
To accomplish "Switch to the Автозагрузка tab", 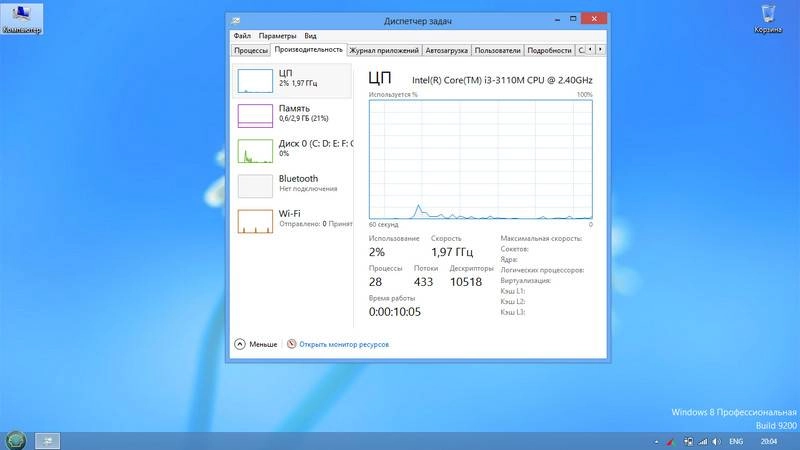I will [x=446, y=51].
